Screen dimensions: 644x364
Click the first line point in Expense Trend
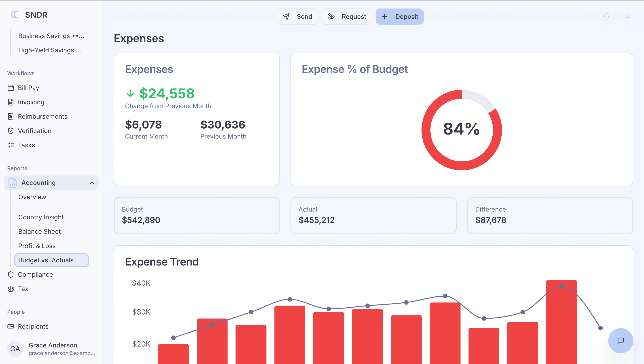173,337
